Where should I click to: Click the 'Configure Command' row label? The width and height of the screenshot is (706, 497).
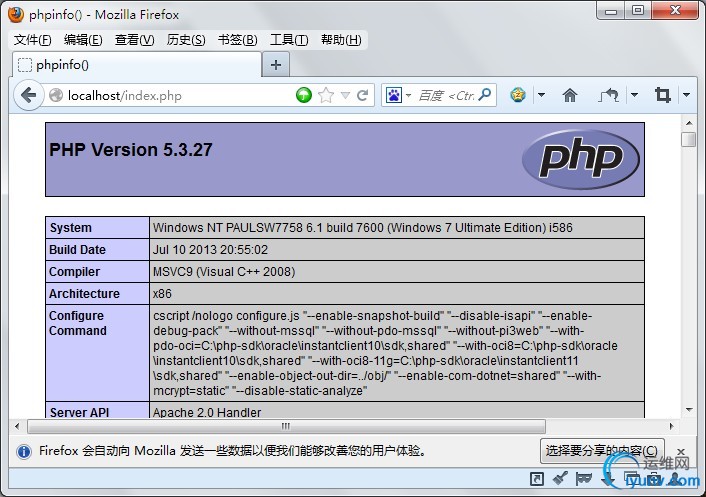pyautogui.click(x=78, y=323)
